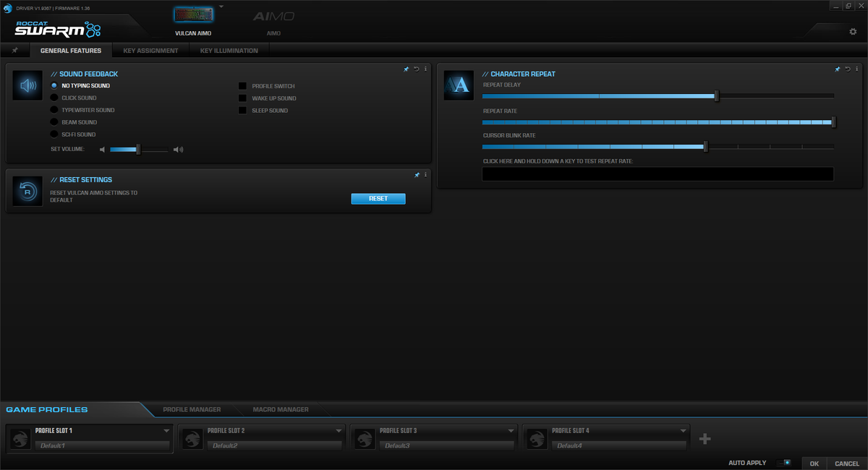Add a new profile slot with plus icon
The width and height of the screenshot is (868, 470).
click(x=705, y=439)
